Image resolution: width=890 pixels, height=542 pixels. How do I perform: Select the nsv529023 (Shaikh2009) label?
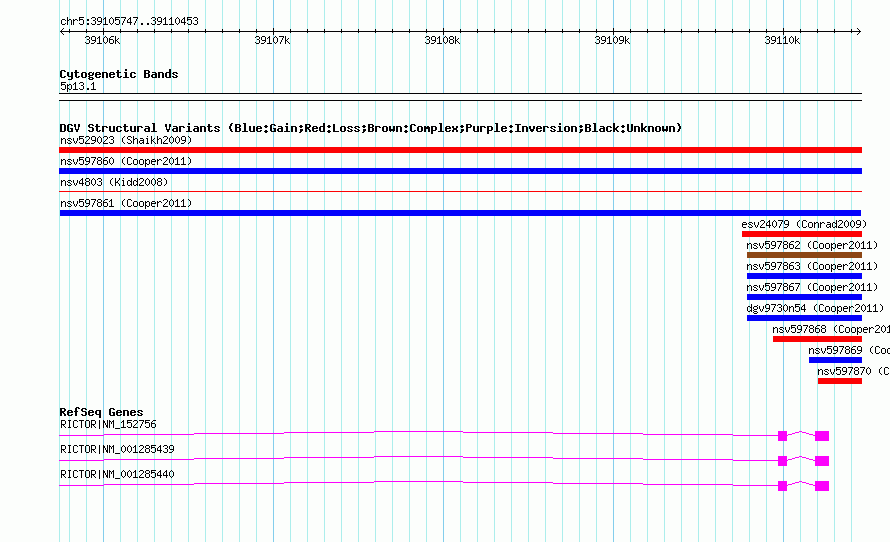126,140
